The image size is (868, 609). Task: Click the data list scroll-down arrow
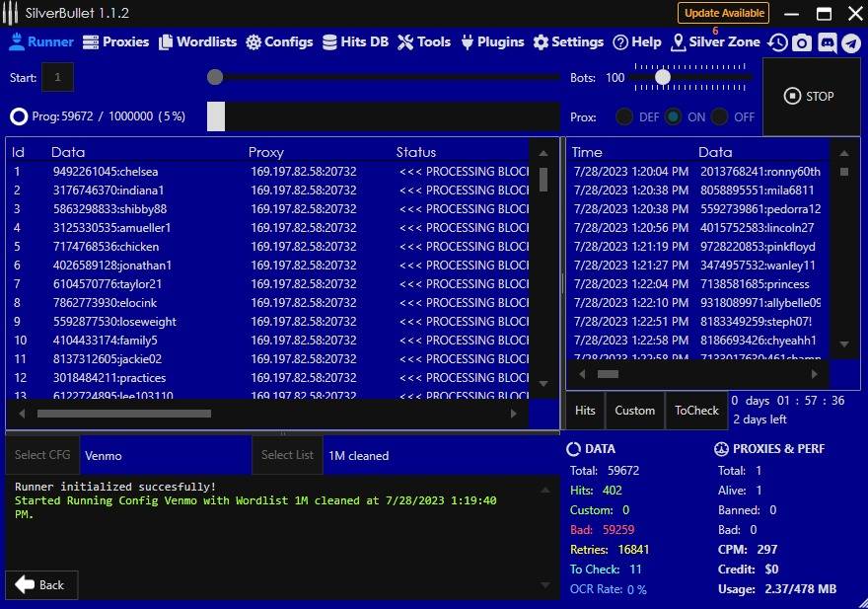(543, 383)
